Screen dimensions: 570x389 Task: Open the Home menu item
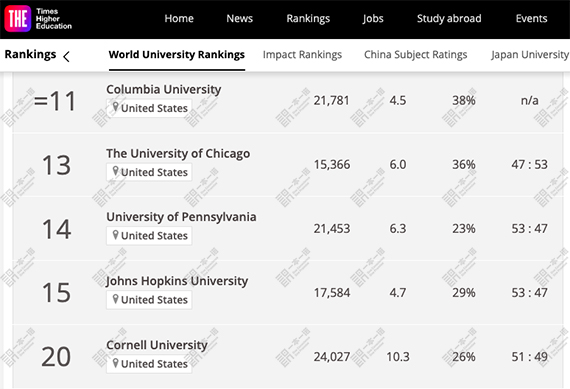tap(179, 19)
